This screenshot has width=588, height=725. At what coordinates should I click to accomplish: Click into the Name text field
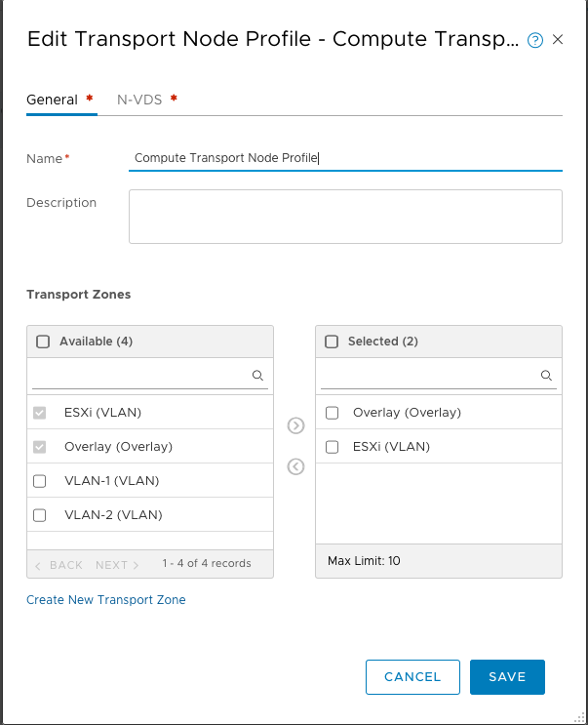tap(345, 157)
